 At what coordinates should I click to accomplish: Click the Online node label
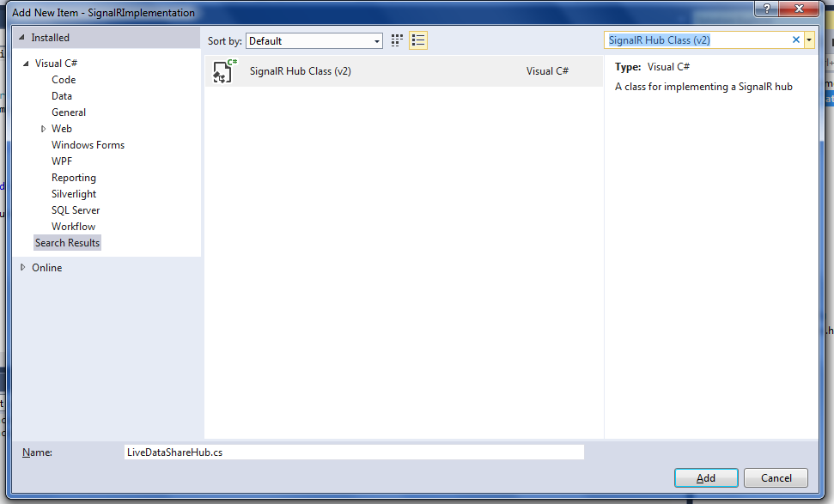(x=46, y=268)
